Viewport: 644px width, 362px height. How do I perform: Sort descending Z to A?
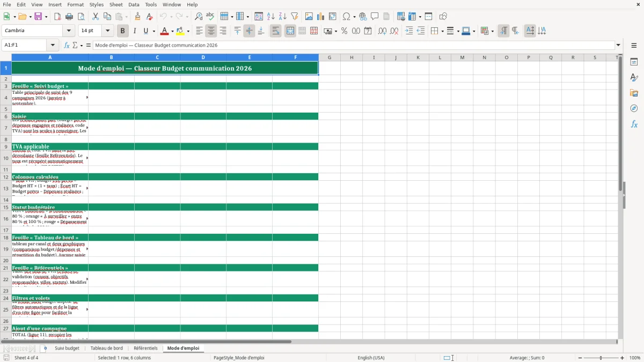tap(283, 17)
